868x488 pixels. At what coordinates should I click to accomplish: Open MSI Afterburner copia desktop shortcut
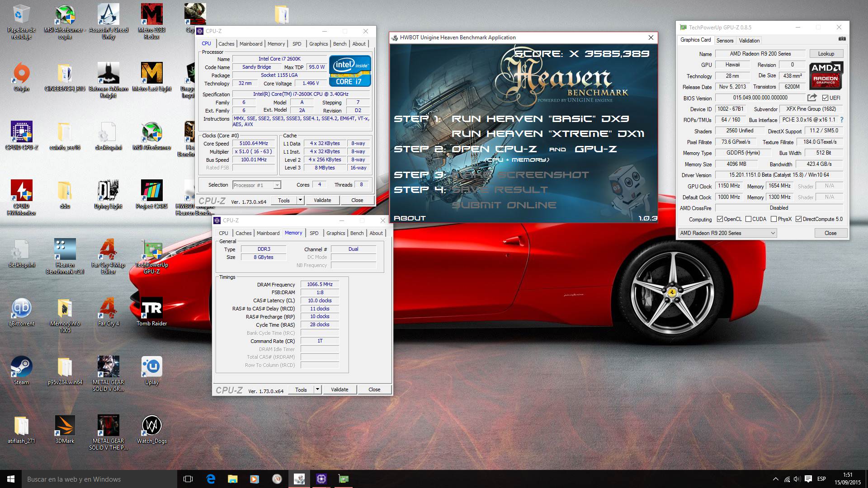point(65,22)
